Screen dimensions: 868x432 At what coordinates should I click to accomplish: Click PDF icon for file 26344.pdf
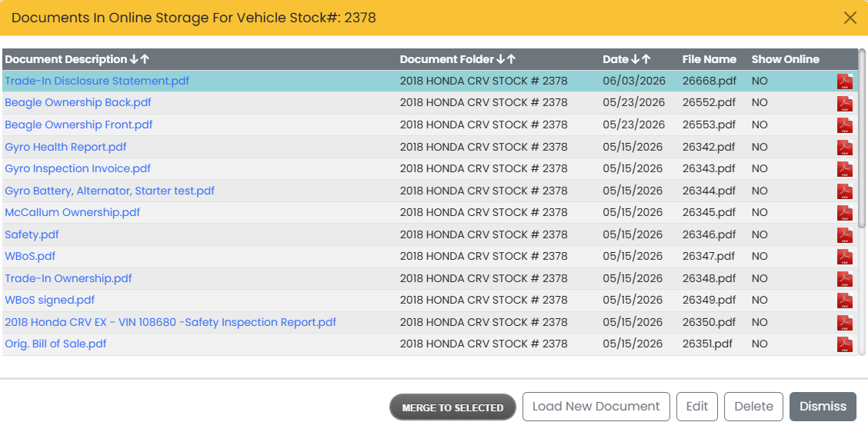click(844, 191)
